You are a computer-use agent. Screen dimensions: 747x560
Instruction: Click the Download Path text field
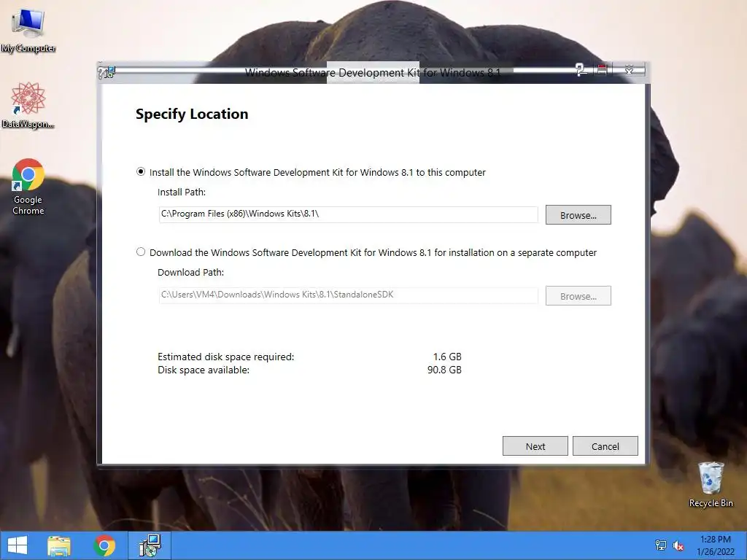pyautogui.click(x=348, y=295)
